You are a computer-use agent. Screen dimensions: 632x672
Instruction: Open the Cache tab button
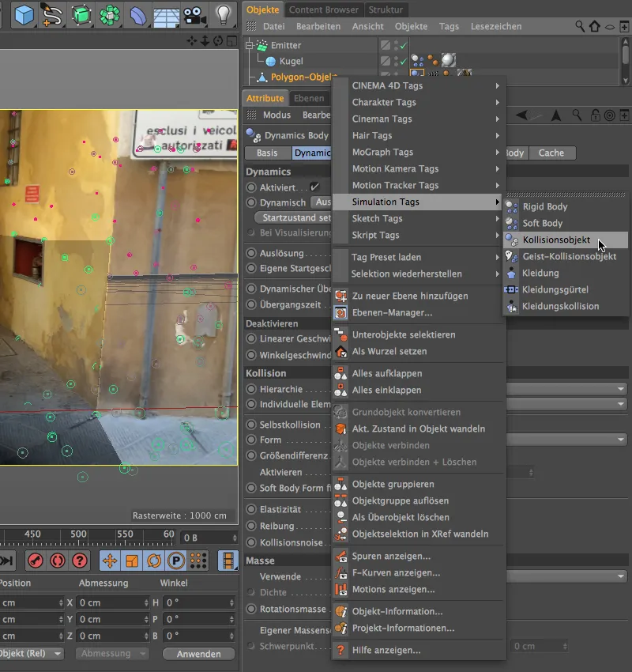[x=551, y=153]
